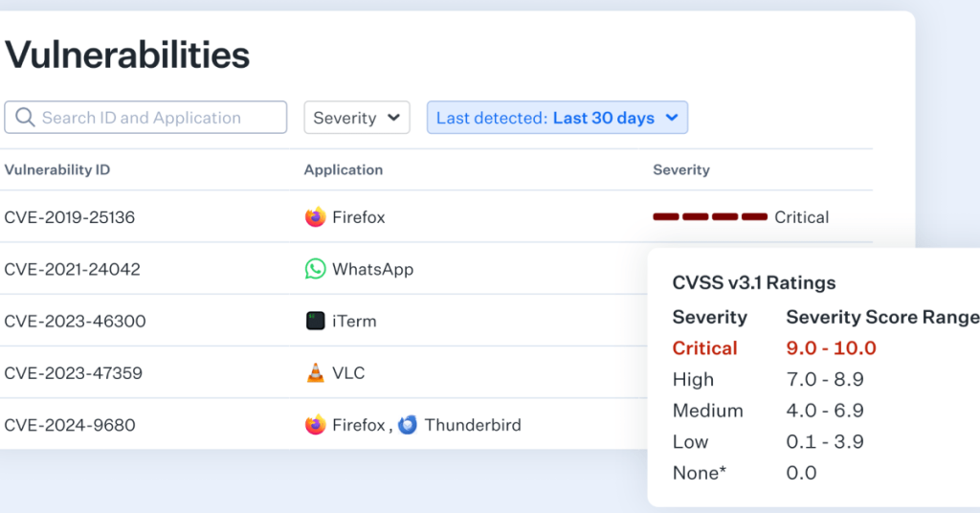
Task: Open vulnerability CVE-2019-25136
Action: click(x=69, y=217)
